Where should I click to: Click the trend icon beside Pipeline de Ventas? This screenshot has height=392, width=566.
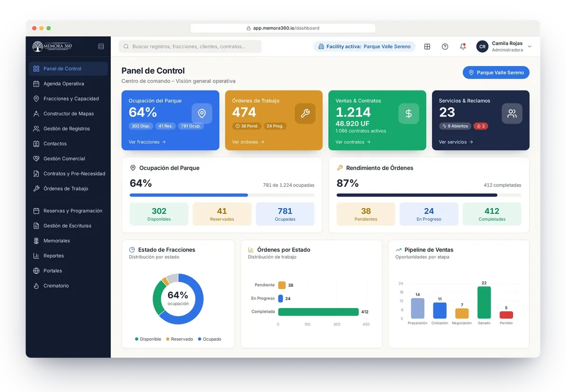point(399,250)
